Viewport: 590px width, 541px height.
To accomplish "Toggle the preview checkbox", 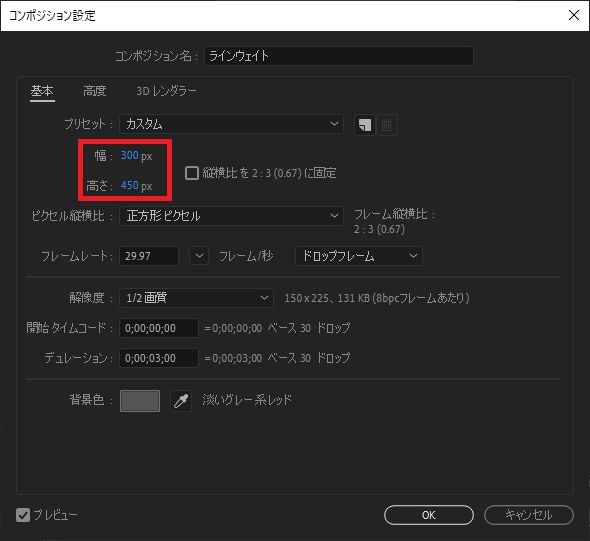I will point(23,515).
